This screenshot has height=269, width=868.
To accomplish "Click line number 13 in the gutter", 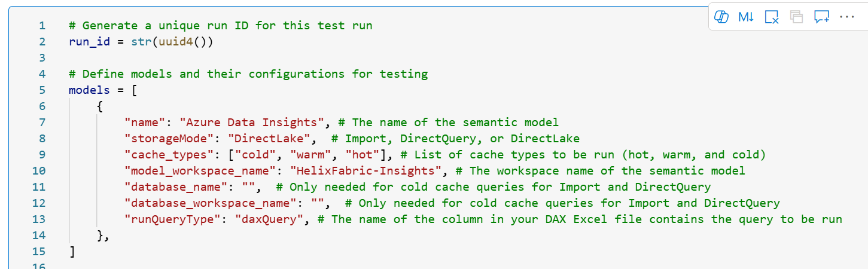I will [39, 219].
